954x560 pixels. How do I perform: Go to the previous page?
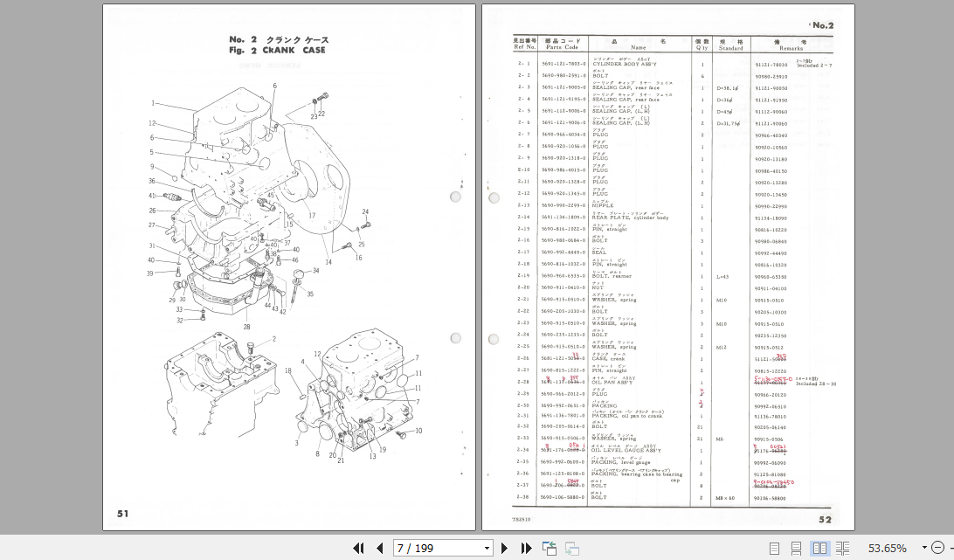click(x=380, y=549)
